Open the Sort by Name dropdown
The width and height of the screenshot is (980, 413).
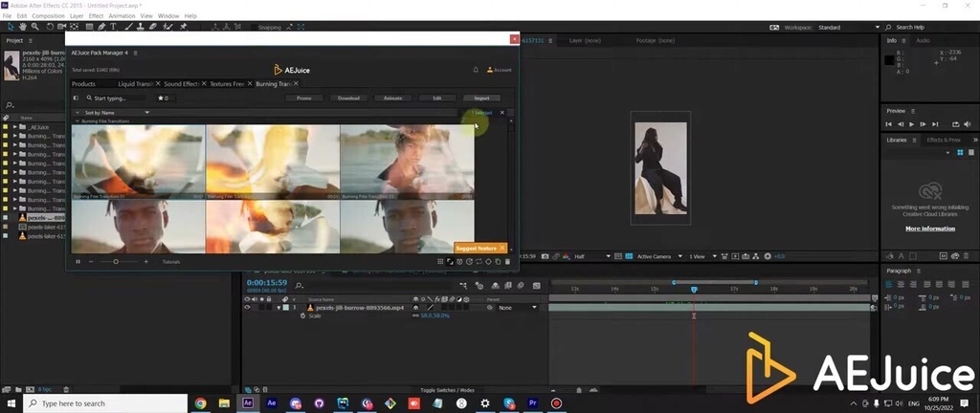[117, 112]
